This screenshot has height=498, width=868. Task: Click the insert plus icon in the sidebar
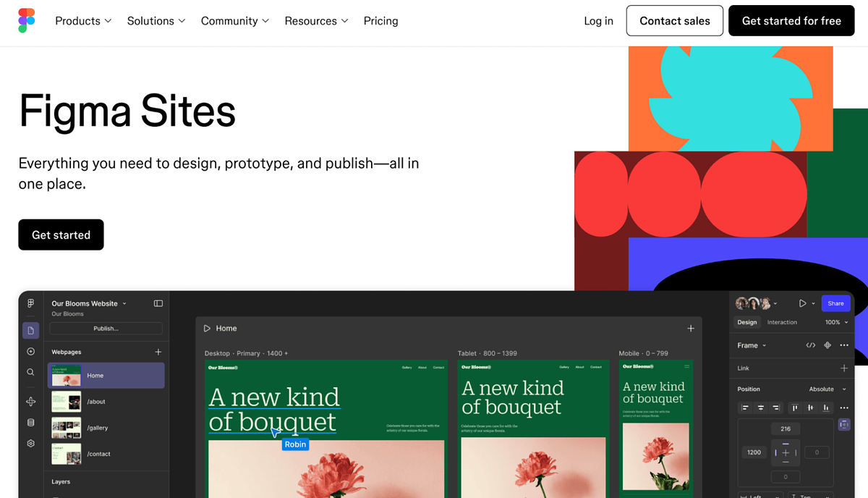tap(30, 351)
